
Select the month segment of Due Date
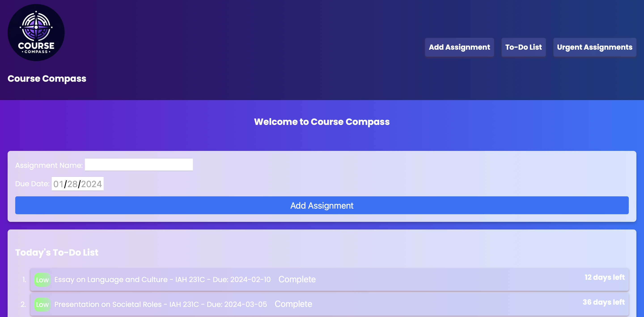point(58,184)
